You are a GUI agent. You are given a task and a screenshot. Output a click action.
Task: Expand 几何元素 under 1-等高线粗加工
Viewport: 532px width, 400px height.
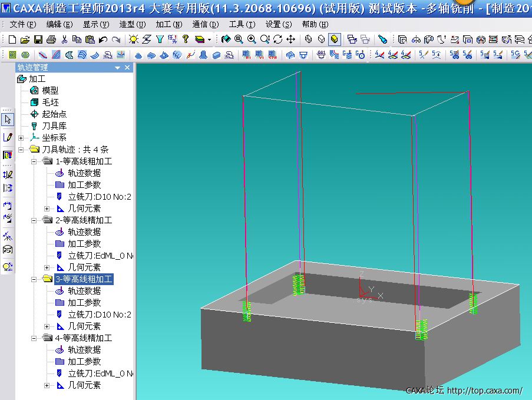(x=48, y=209)
